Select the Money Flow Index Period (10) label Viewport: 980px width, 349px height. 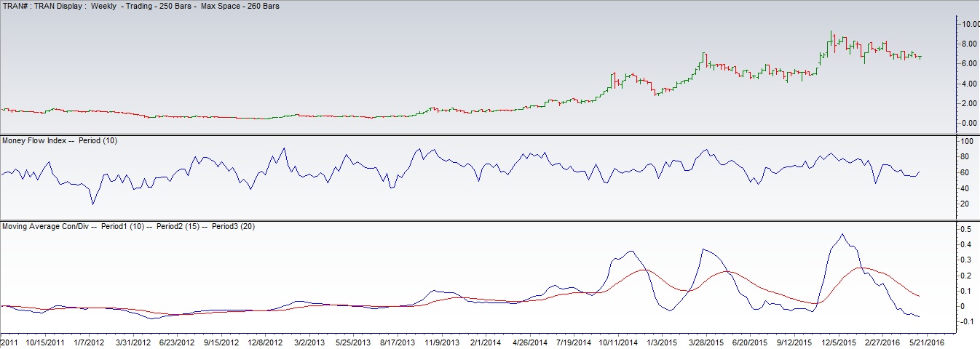pos(60,140)
